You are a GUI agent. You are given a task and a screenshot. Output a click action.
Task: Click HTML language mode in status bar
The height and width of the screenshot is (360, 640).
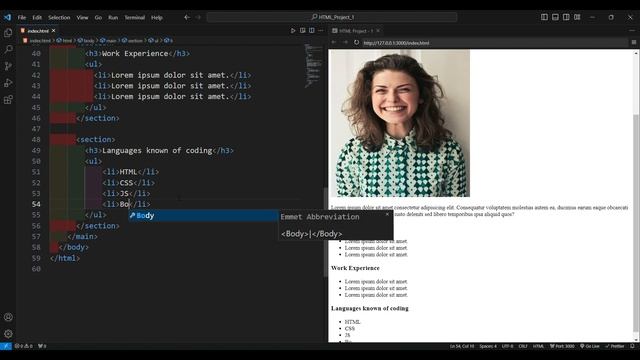tap(538, 346)
